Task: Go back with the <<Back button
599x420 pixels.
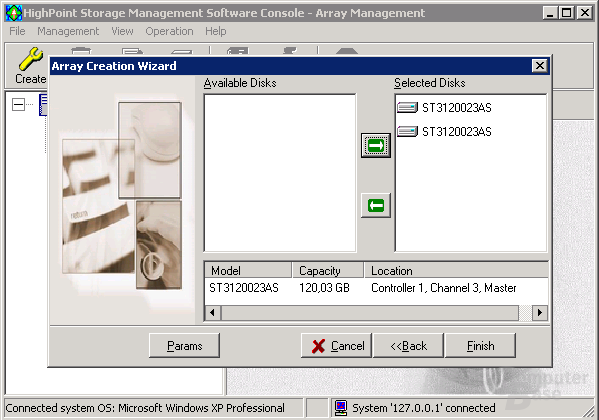Action: (x=408, y=345)
